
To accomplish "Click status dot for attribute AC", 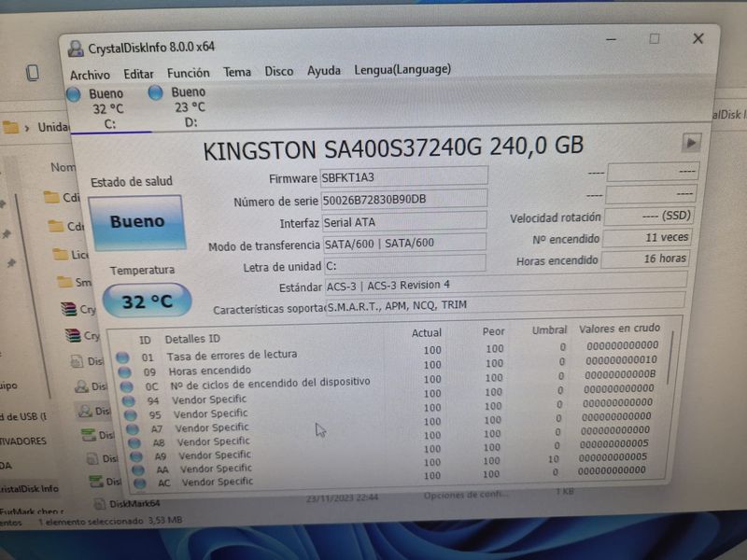I will tap(140, 483).
